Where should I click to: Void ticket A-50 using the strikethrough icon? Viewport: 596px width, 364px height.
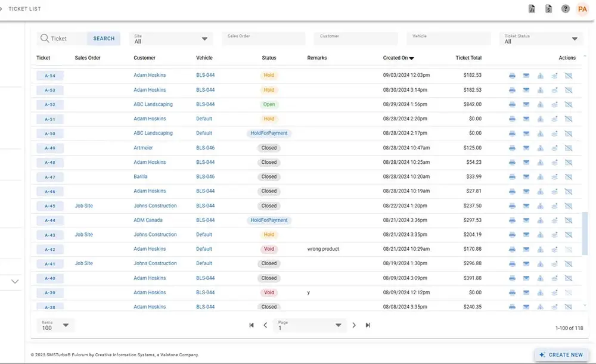[x=569, y=133]
